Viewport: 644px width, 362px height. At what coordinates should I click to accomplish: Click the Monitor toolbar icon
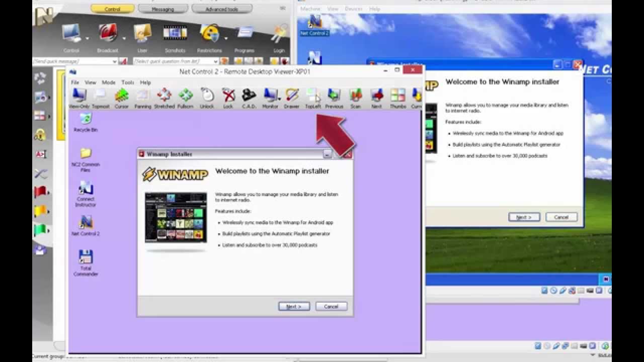(270, 98)
